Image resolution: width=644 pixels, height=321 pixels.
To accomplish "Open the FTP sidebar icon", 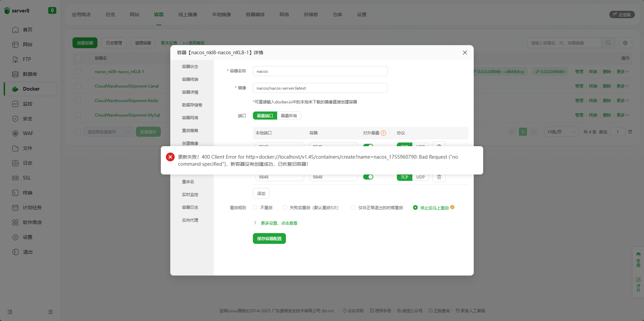I will click(x=16, y=59).
